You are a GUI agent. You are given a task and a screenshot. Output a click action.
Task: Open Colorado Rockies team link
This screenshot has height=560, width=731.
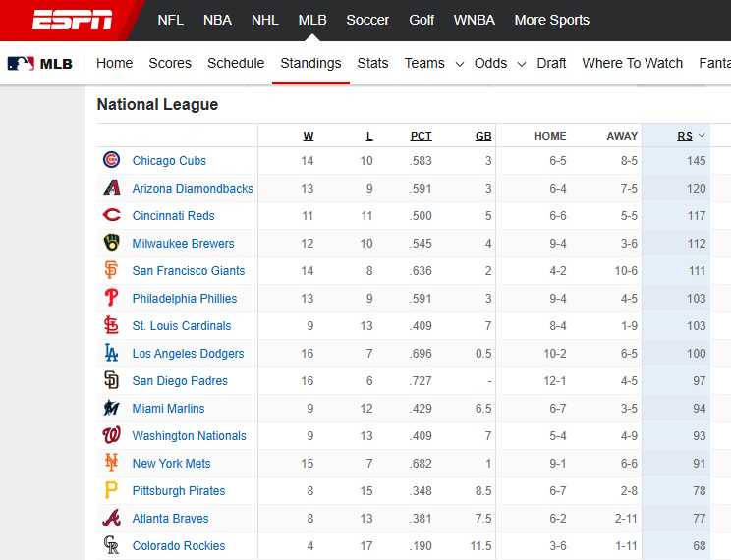[x=179, y=546]
